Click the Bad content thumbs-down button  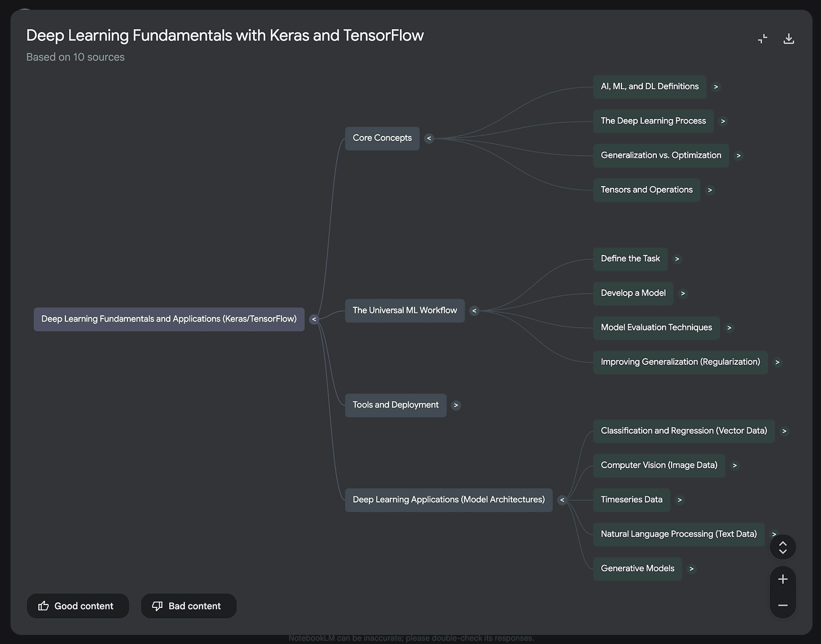point(189,606)
